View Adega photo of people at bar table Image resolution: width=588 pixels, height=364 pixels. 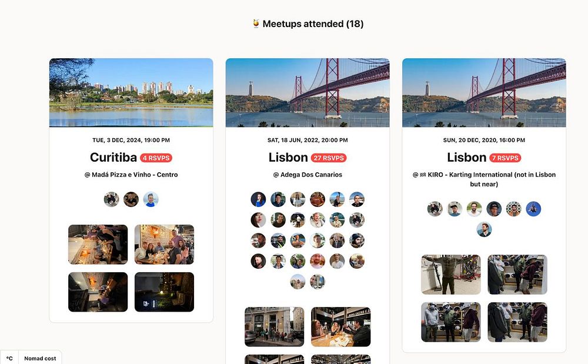341,327
